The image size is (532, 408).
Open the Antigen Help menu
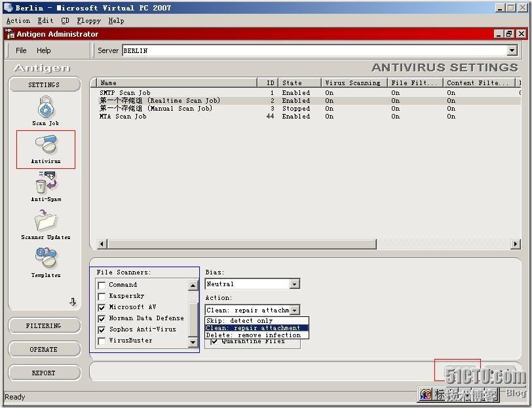(x=44, y=50)
